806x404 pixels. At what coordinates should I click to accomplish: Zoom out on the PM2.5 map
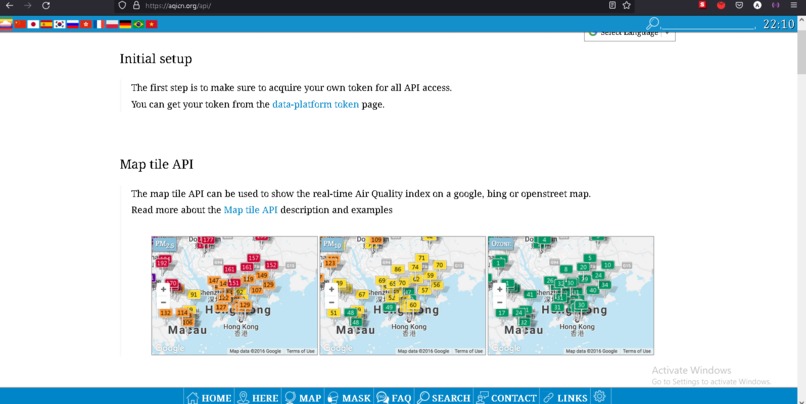[x=163, y=302]
